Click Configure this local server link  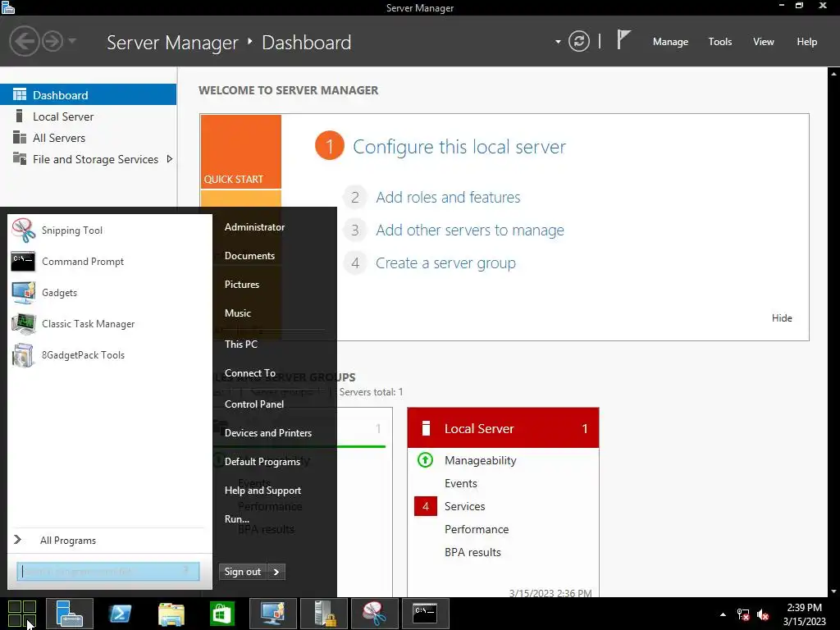(459, 147)
